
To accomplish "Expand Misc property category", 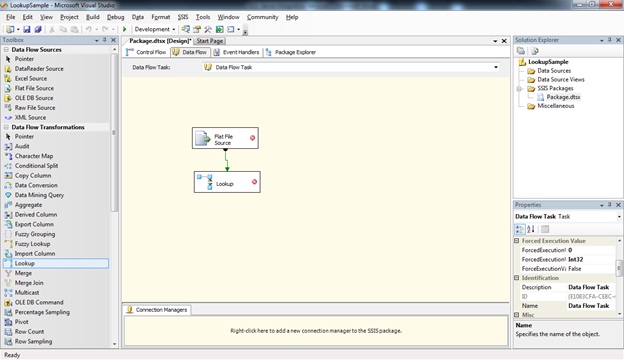I will click(x=517, y=315).
